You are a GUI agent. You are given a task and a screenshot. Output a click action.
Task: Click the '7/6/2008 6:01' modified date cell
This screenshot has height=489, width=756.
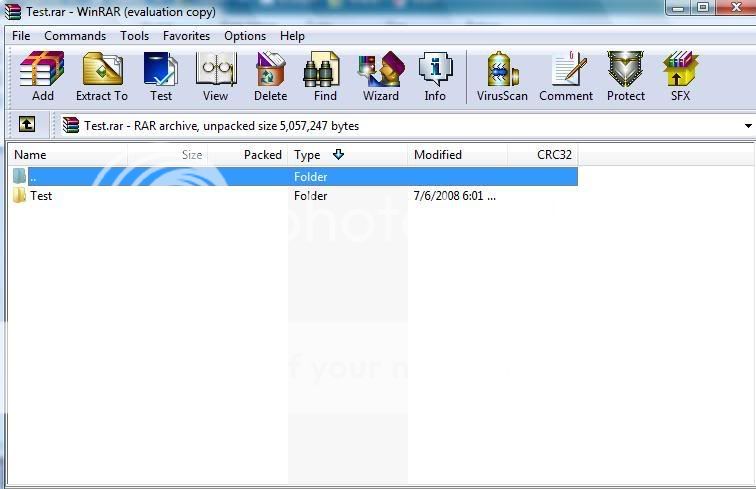point(454,196)
